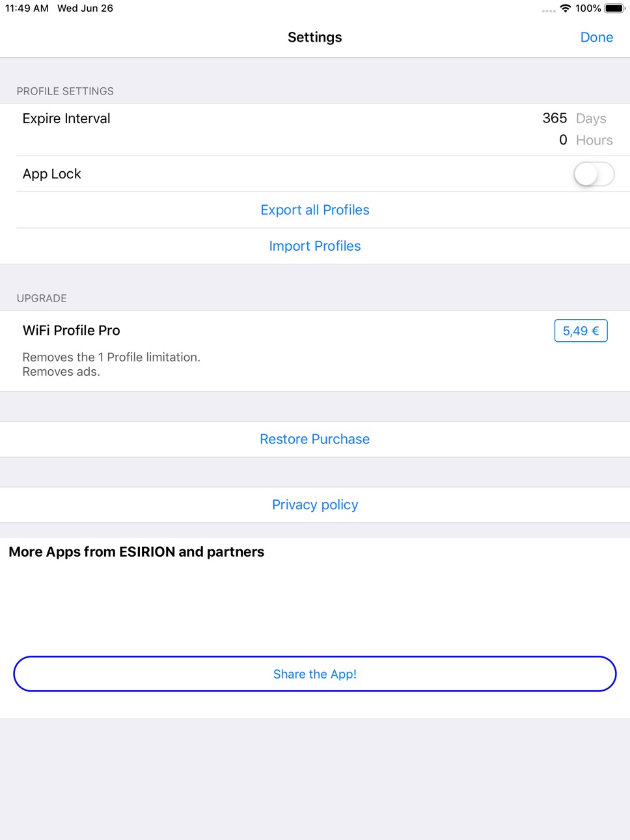The image size is (630, 840).
Task: Tap Restore Purchase
Action: click(x=315, y=439)
